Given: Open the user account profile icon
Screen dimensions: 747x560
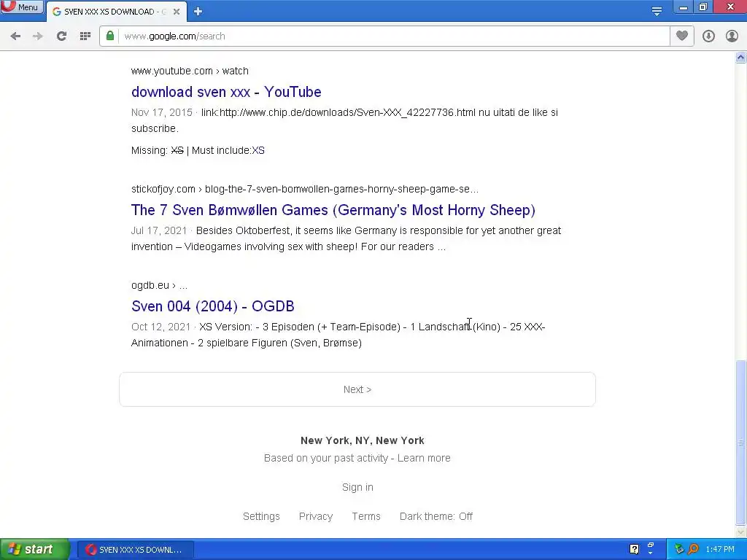Looking at the screenshot, I should (732, 36).
